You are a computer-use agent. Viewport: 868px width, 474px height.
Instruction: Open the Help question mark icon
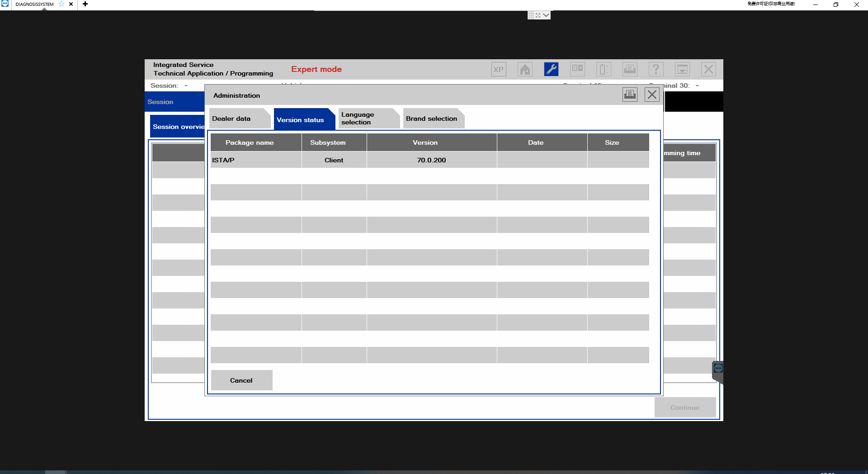tap(656, 69)
